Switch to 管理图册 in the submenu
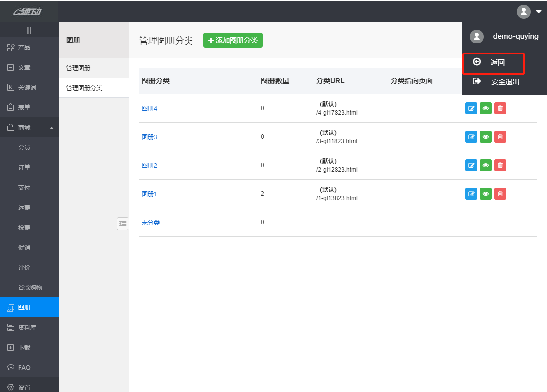The height and width of the screenshot is (392, 547). (78, 68)
